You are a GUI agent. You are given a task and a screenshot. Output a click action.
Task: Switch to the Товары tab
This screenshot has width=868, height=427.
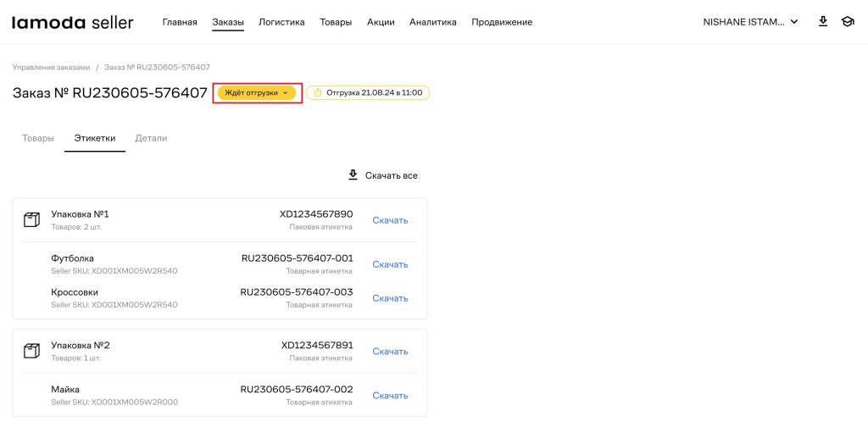38,138
